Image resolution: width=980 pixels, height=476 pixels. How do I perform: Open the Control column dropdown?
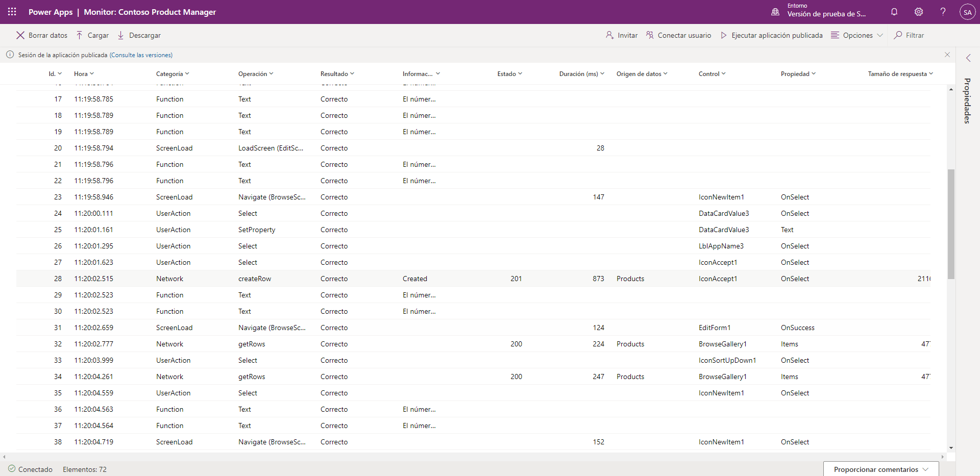[x=724, y=73]
